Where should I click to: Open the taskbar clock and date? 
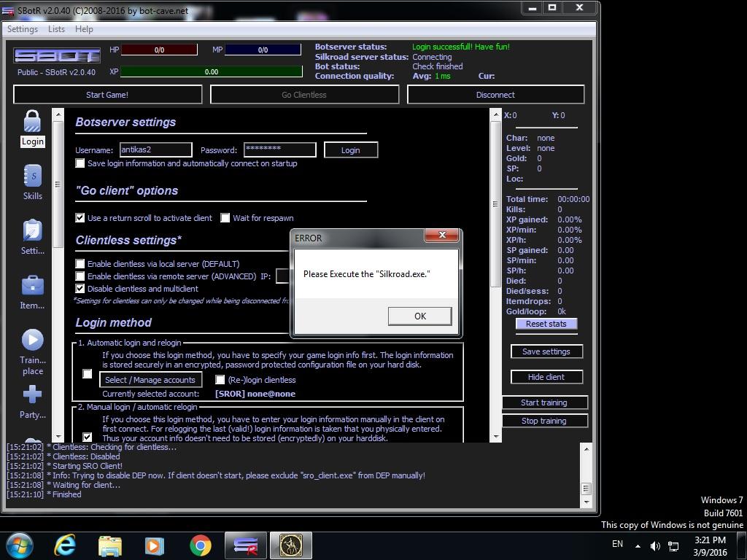[x=710, y=546]
